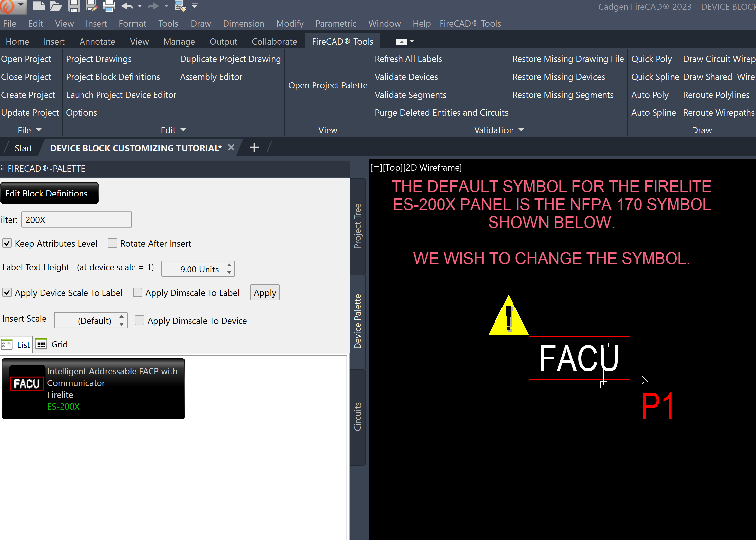Viewport: 756px width, 540px height.
Task: Click the ribbon minimize toggle icon
Action: click(402, 42)
